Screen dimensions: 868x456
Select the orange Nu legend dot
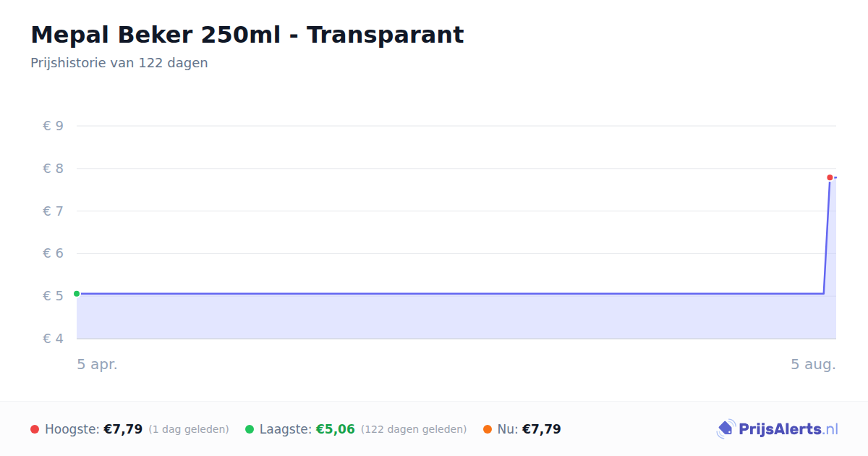pos(488,429)
